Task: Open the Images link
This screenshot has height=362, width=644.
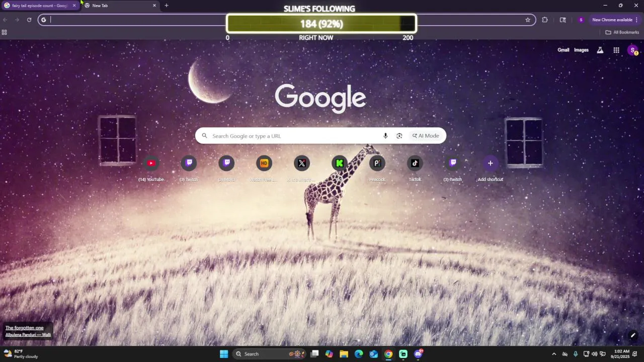Action: click(581, 50)
